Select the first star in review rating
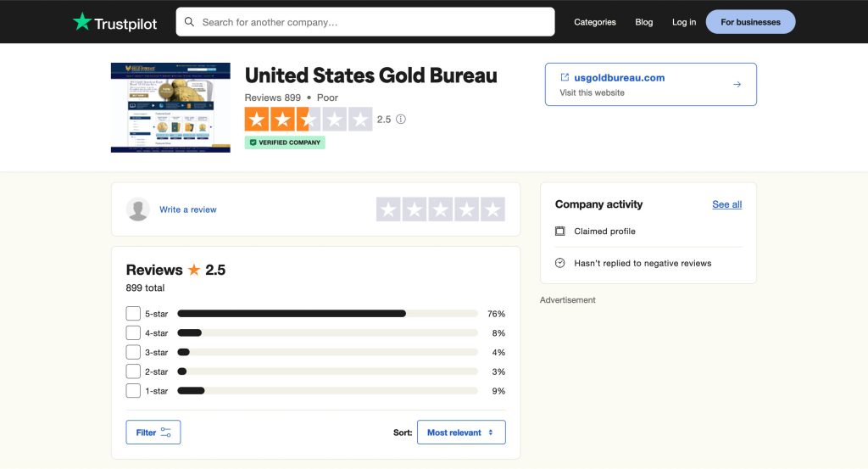868x469 pixels. tap(388, 209)
